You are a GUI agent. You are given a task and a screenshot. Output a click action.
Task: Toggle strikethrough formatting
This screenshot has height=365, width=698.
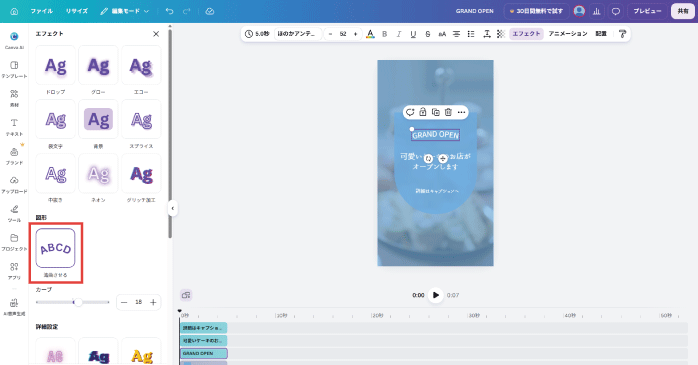[428, 34]
